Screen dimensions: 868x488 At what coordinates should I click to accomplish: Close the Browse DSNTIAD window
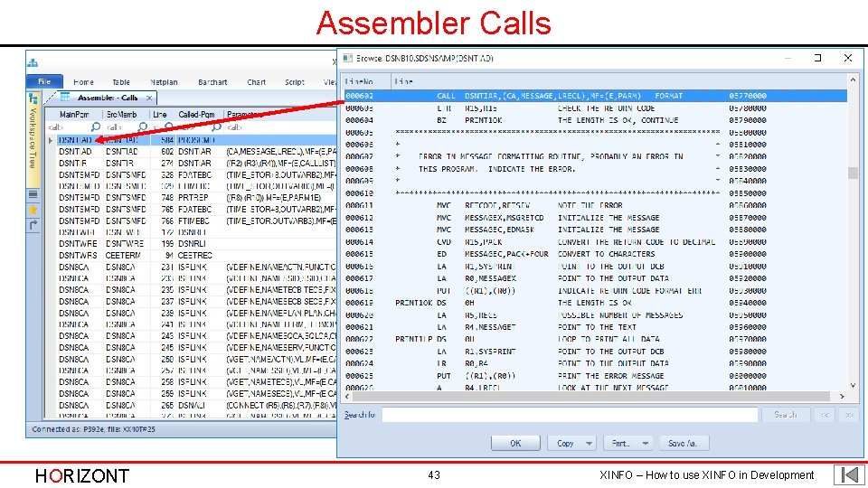(847, 58)
